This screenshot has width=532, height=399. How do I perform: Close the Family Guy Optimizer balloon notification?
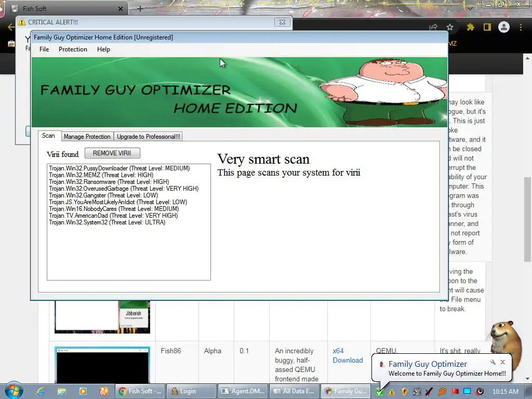coord(502,362)
